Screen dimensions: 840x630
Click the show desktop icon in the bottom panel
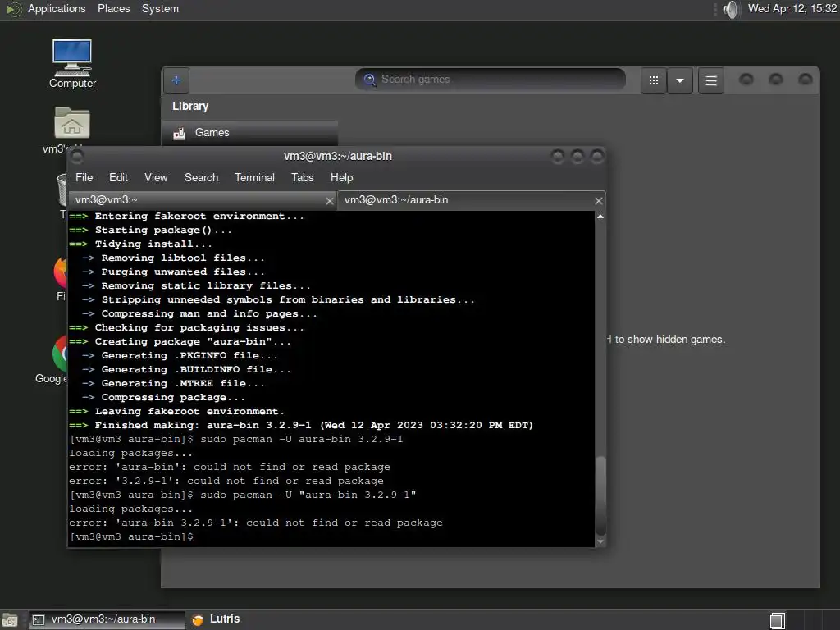click(x=10, y=620)
